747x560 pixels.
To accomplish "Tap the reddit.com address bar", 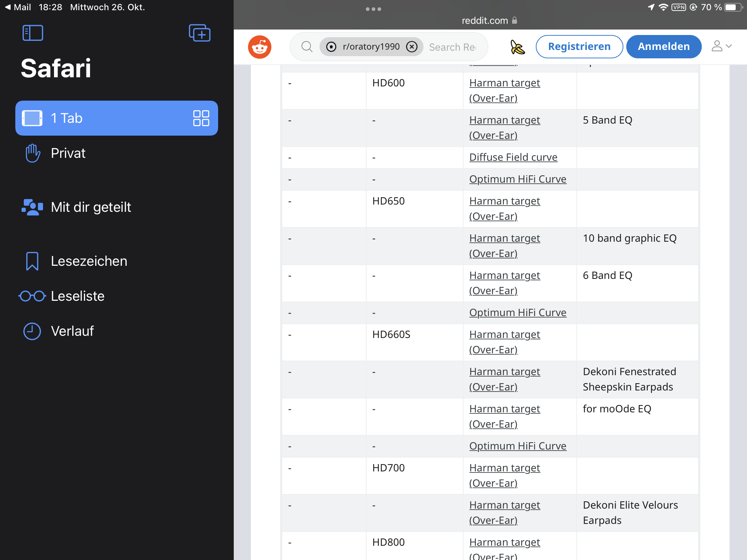I will pos(489,20).
